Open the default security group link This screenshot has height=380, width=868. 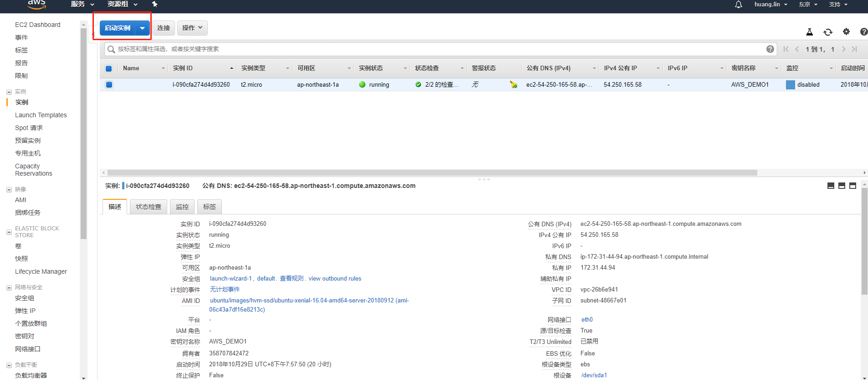pyautogui.click(x=266, y=278)
